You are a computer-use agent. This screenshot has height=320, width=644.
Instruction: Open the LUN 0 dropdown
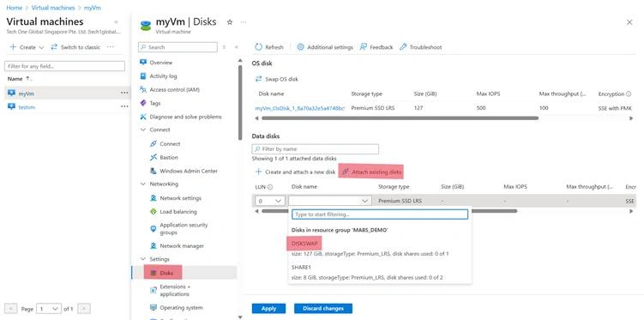click(x=270, y=201)
